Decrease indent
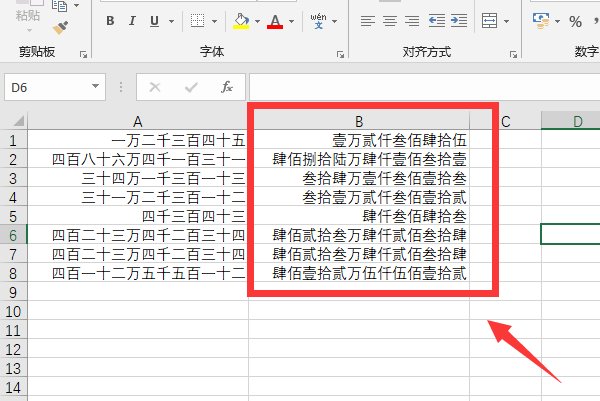The width and height of the screenshot is (600, 401). point(437,21)
